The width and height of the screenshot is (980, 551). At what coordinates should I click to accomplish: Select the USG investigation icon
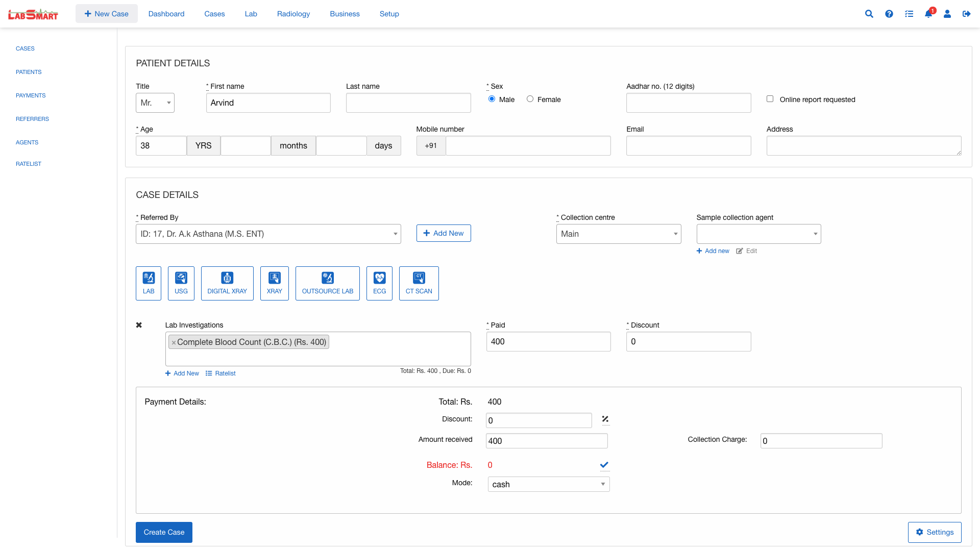[x=181, y=283]
